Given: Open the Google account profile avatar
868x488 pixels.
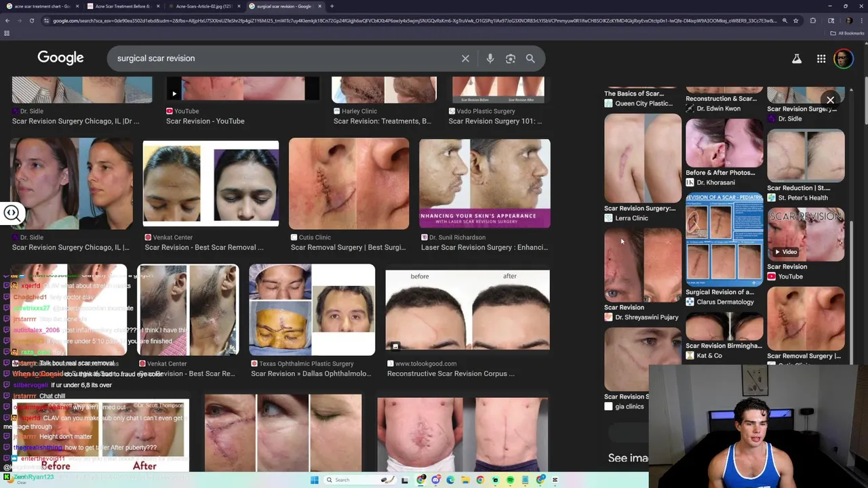Looking at the screenshot, I should tap(843, 59).
